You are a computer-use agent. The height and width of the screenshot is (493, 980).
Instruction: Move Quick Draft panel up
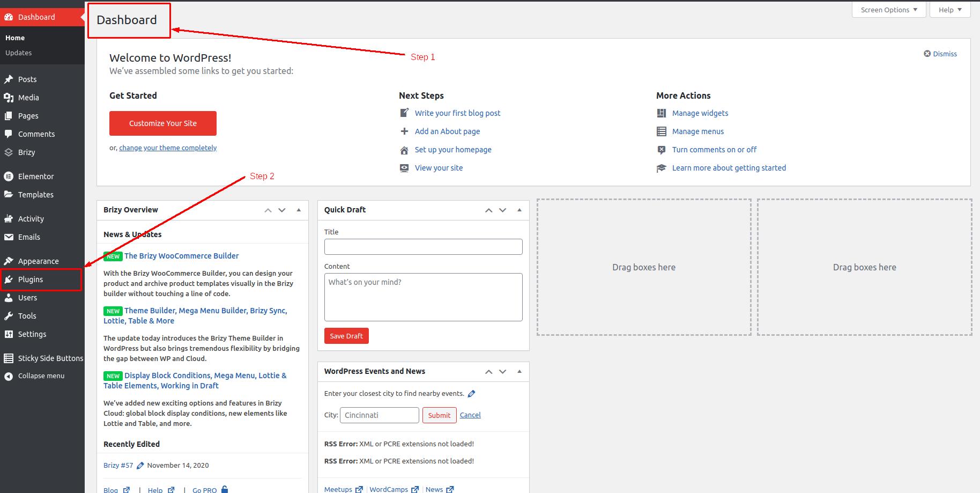pos(488,210)
